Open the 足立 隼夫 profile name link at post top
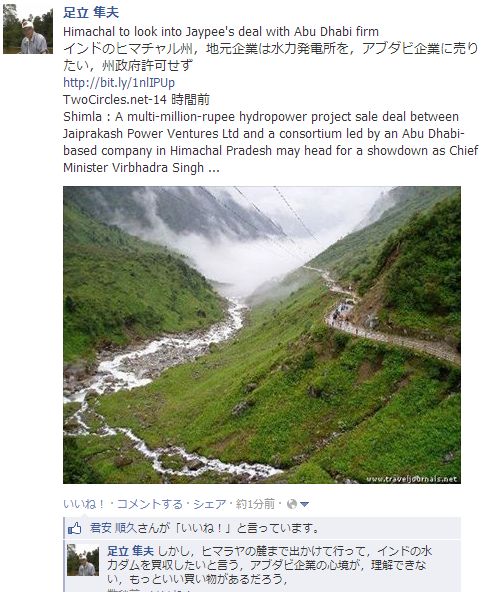The height and width of the screenshot is (592, 486). click(x=91, y=12)
